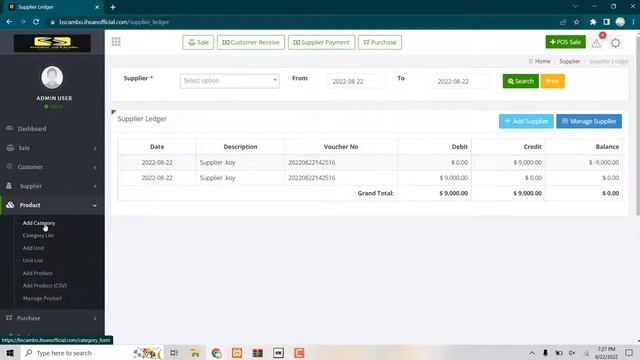Click the To date field
Image resolution: width=640 pixels, height=360 pixels.
click(461, 81)
